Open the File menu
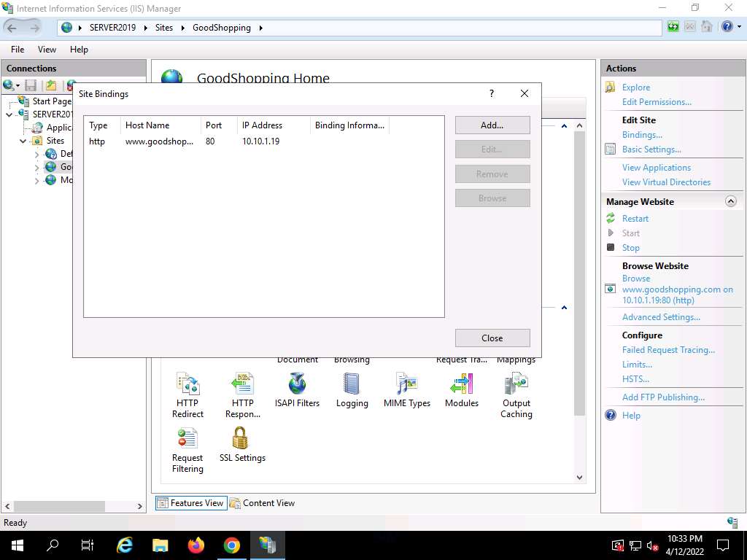This screenshot has height=560, width=747. pos(18,50)
